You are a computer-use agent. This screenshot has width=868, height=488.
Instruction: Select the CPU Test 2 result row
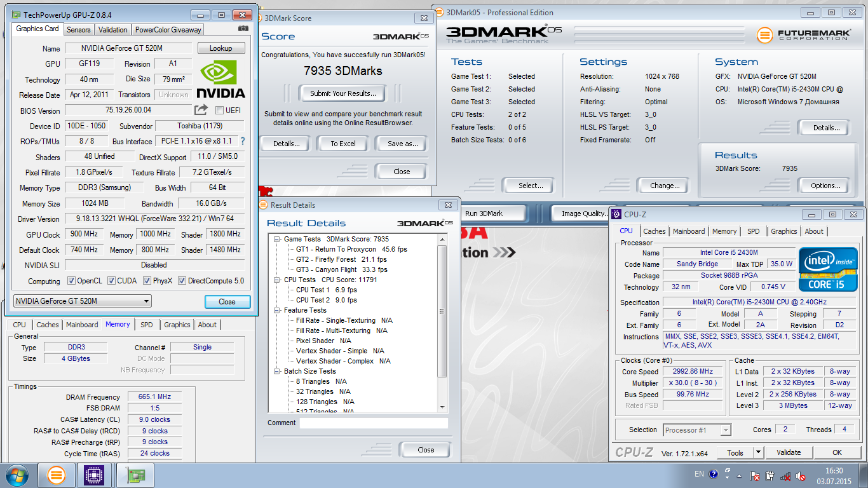(x=326, y=300)
